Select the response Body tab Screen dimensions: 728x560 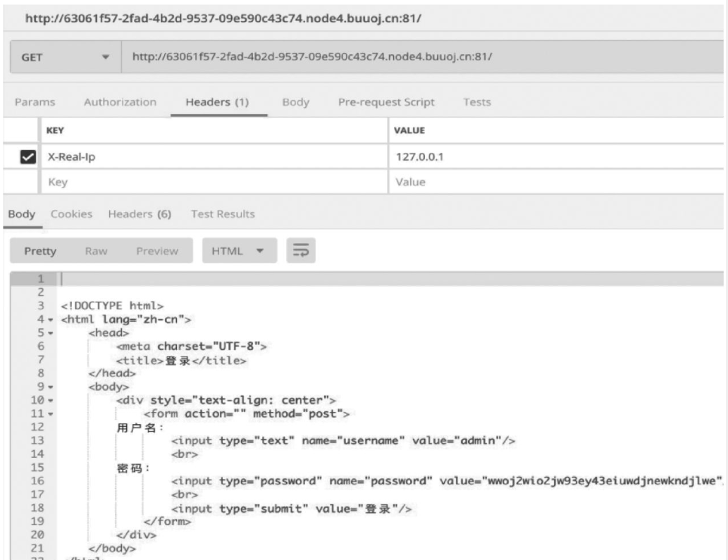tap(22, 214)
